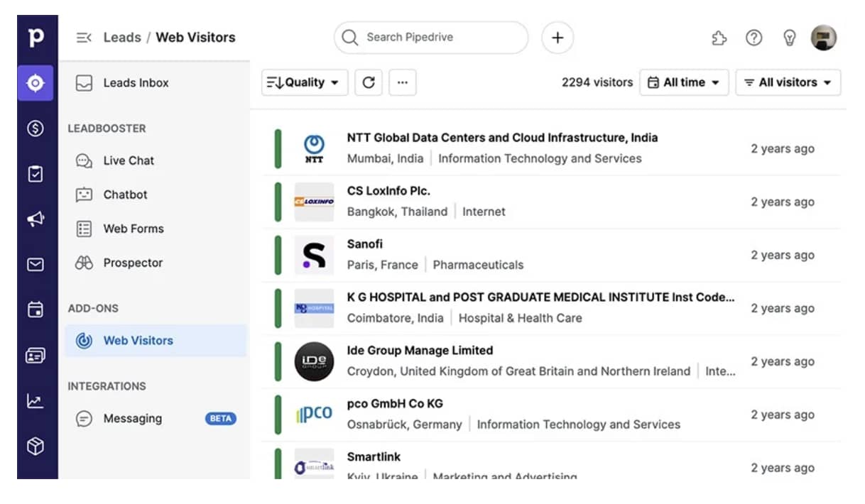The image size is (865, 504).
Task: Open the Mail envelope icon in sidebar
Action: point(36,265)
